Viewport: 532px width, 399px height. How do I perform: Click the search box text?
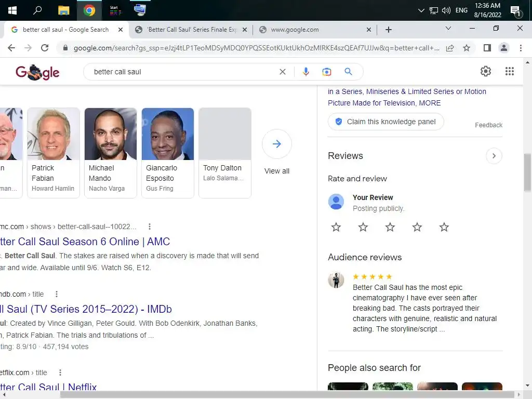pyautogui.click(x=117, y=72)
